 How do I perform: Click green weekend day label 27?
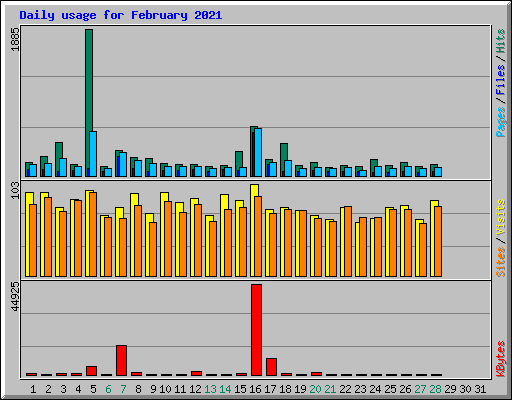pyautogui.click(x=420, y=389)
